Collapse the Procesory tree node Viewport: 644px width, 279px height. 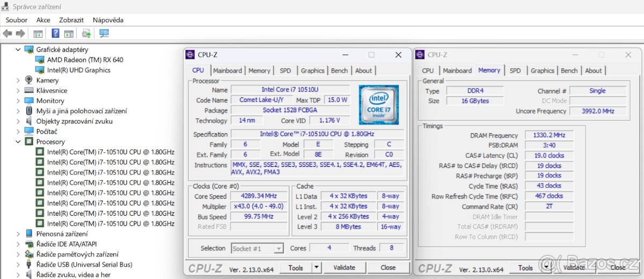[18, 142]
